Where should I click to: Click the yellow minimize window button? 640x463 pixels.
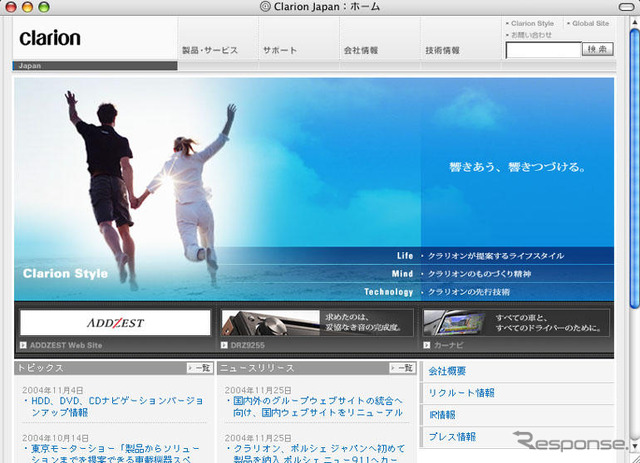coord(27,7)
